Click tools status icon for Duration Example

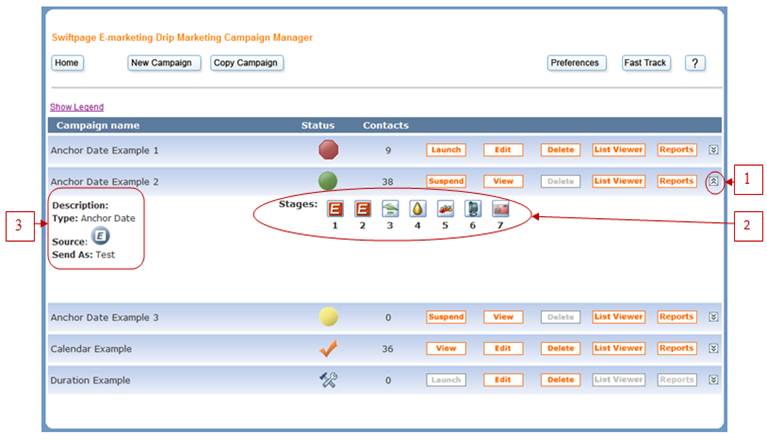click(329, 379)
